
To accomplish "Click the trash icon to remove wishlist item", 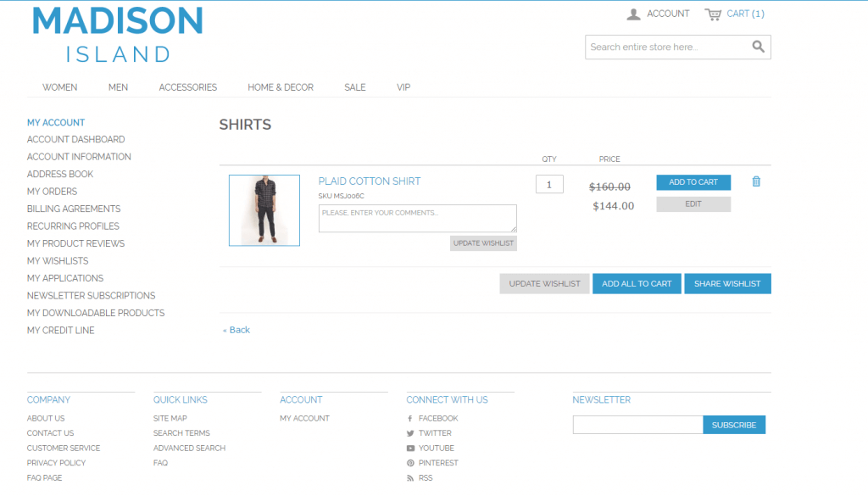I will 756,181.
